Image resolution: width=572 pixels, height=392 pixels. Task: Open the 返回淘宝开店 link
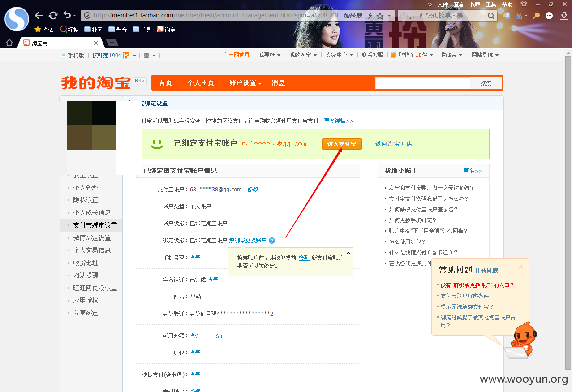(394, 144)
